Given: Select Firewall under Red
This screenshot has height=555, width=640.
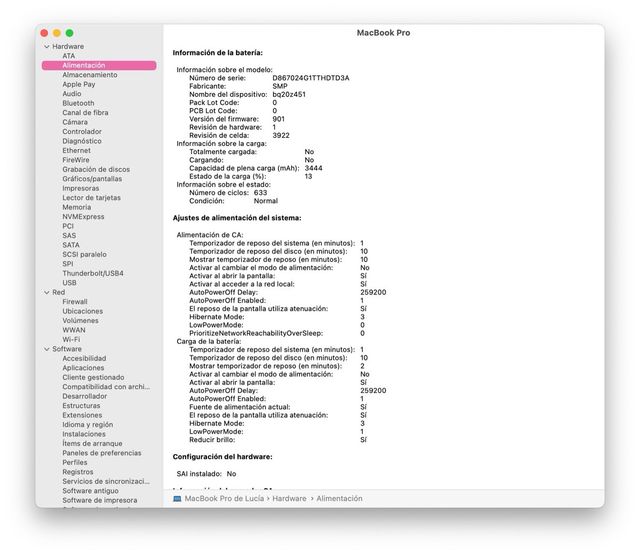Looking at the screenshot, I should 75,302.
